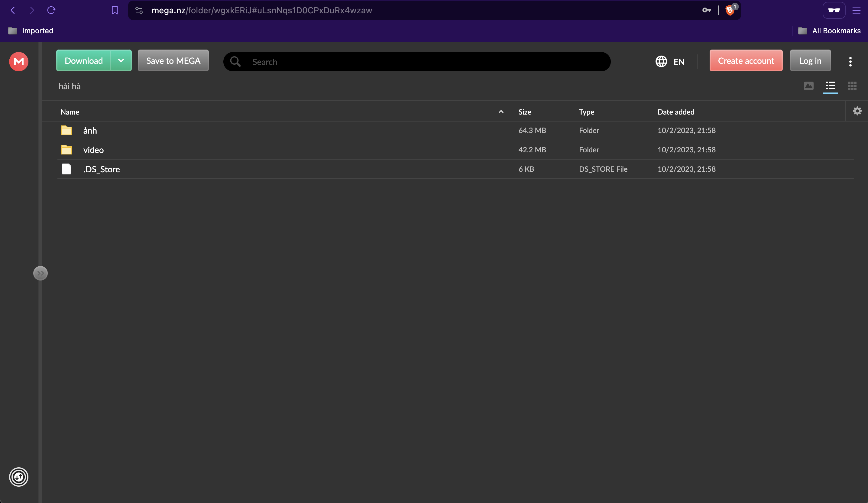Open site settings icon in address bar

pyautogui.click(x=139, y=10)
